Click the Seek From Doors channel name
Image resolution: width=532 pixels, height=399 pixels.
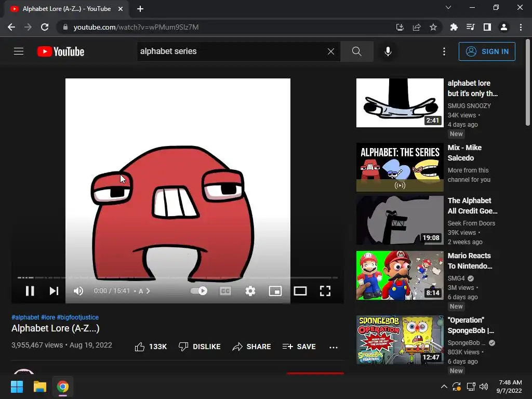(x=471, y=223)
